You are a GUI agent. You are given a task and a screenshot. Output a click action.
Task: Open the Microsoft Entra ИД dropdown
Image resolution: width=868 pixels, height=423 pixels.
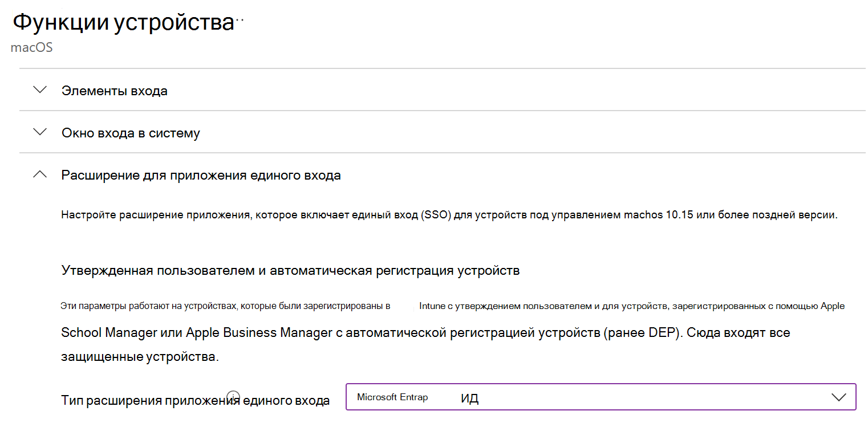point(601,397)
